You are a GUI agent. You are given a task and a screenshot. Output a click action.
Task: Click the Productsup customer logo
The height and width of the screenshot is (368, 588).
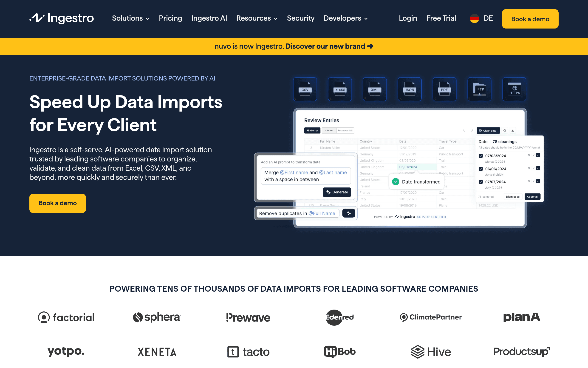tap(522, 352)
